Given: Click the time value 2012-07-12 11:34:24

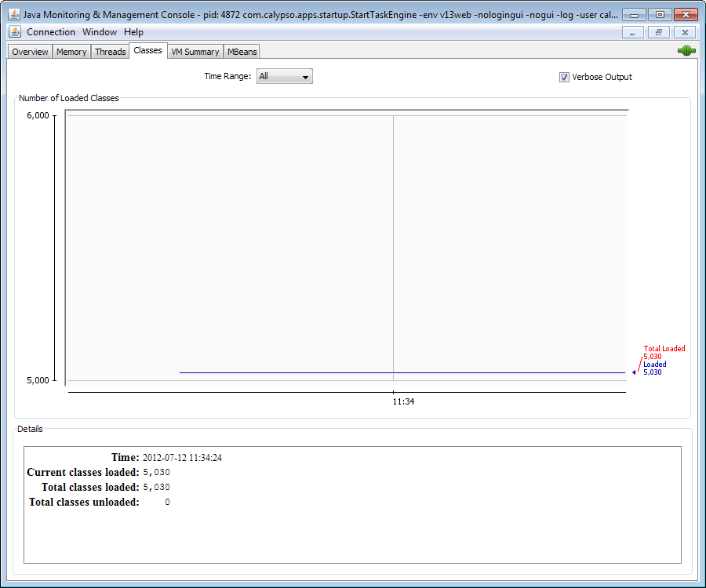Looking at the screenshot, I should click(182, 458).
